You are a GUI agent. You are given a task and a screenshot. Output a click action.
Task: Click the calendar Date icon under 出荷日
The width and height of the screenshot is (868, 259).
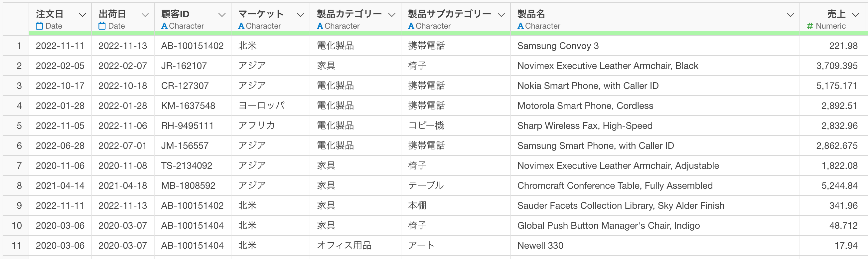tap(102, 26)
